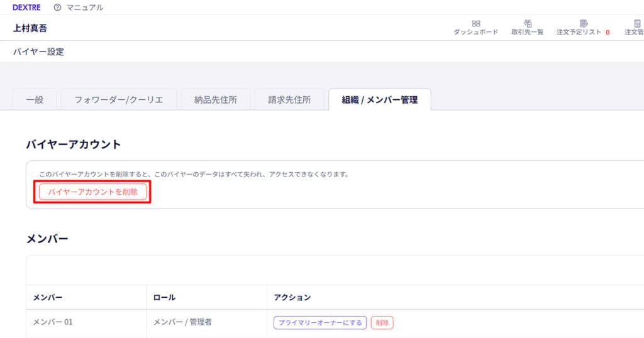Click the バイヤーアカウント heading
The image size is (644, 338).
tap(74, 144)
